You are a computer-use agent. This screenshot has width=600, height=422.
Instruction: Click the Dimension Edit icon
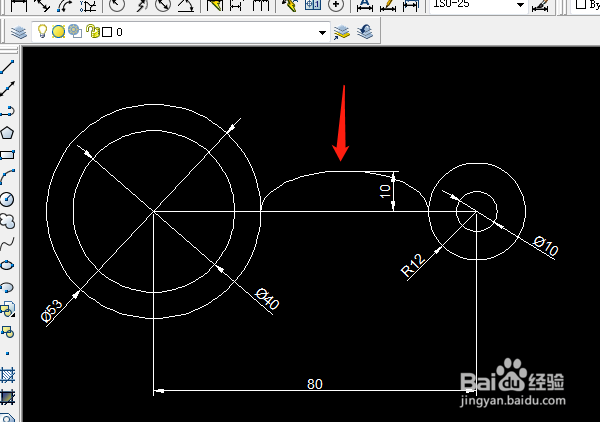point(365,5)
